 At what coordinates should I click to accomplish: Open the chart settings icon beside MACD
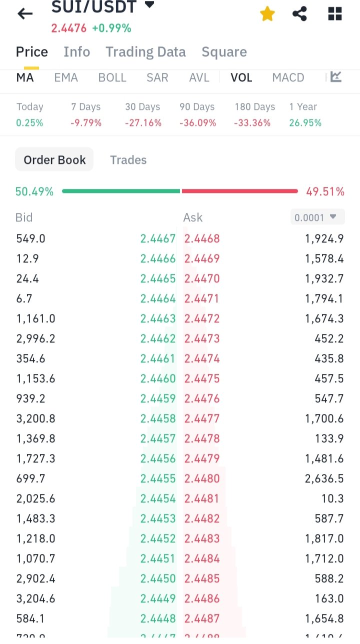pyautogui.click(x=336, y=77)
